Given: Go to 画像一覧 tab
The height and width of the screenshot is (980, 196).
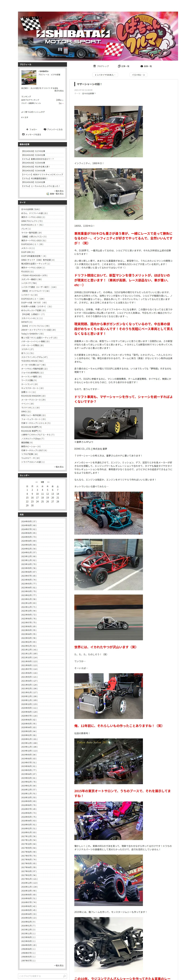Looking at the screenshot, I should 146,66.
